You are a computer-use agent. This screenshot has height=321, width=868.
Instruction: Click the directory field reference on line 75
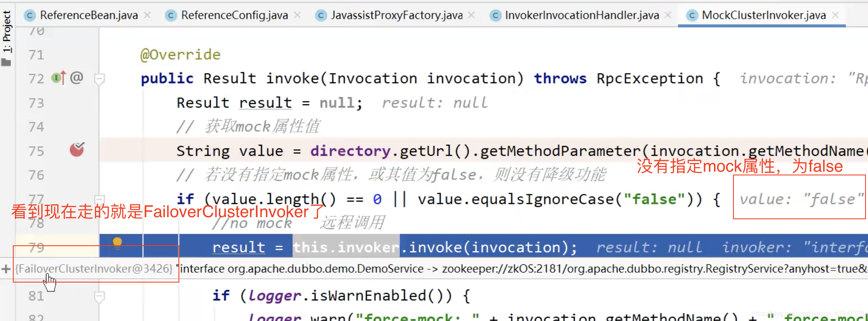(x=350, y=151)
